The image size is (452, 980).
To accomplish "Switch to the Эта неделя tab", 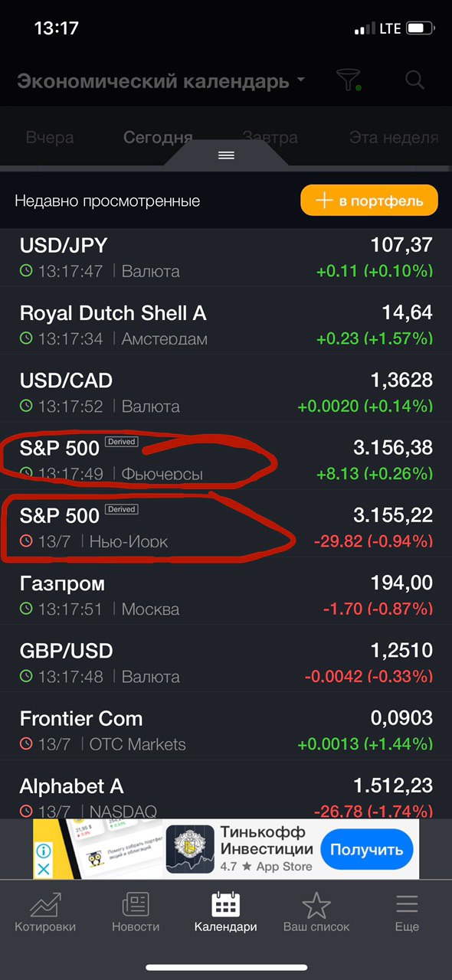I will click(394, 138).
